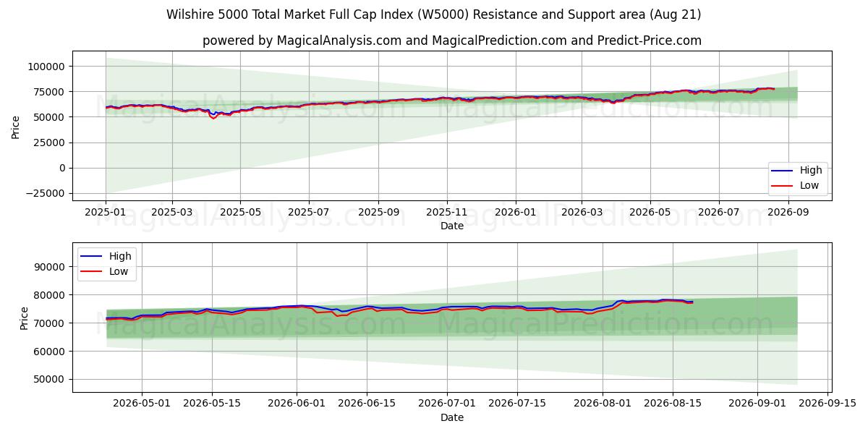This screenshot has width=868, height=434.
Task: Click 'High' in the top chart legend
Action: point(811,171)
